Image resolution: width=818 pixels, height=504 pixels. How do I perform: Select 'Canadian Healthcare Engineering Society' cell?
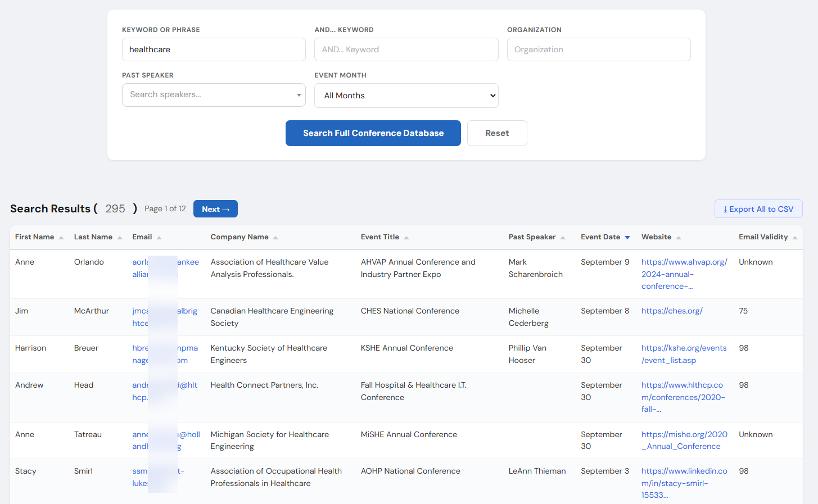(272, 317)
